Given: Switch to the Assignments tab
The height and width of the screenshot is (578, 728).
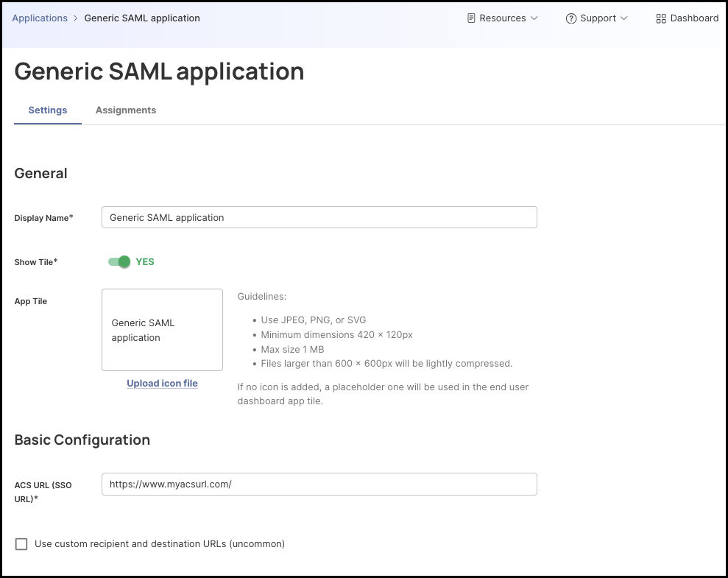Looking at the screenshot, I should [x=125, y=110].
